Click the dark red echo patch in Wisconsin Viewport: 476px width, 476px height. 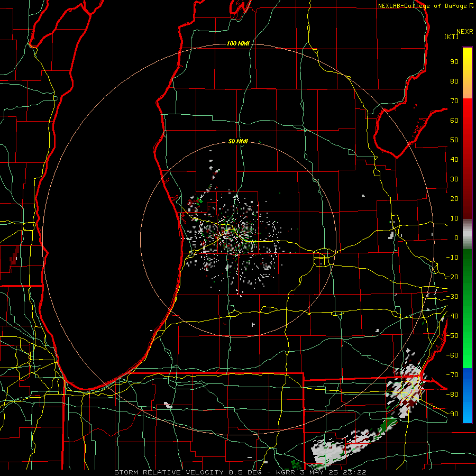click(x=15, y=255)
